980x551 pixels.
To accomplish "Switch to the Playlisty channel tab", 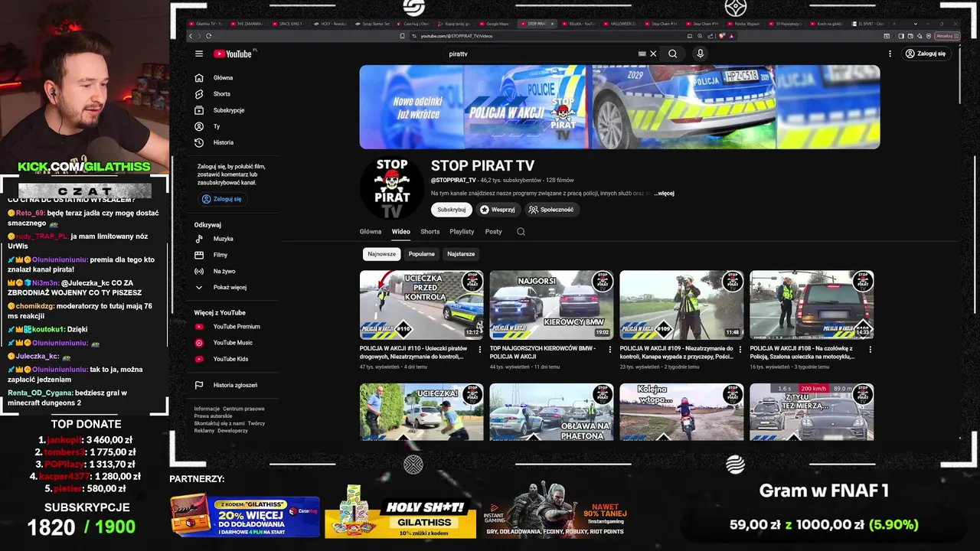I will (x=462, y=231).
